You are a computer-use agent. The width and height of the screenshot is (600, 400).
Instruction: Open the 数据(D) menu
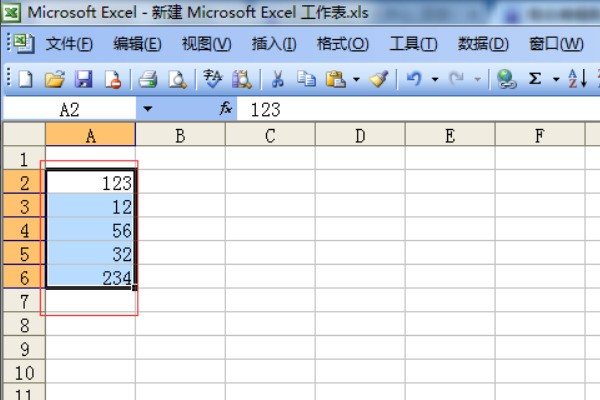pos(483,44)
